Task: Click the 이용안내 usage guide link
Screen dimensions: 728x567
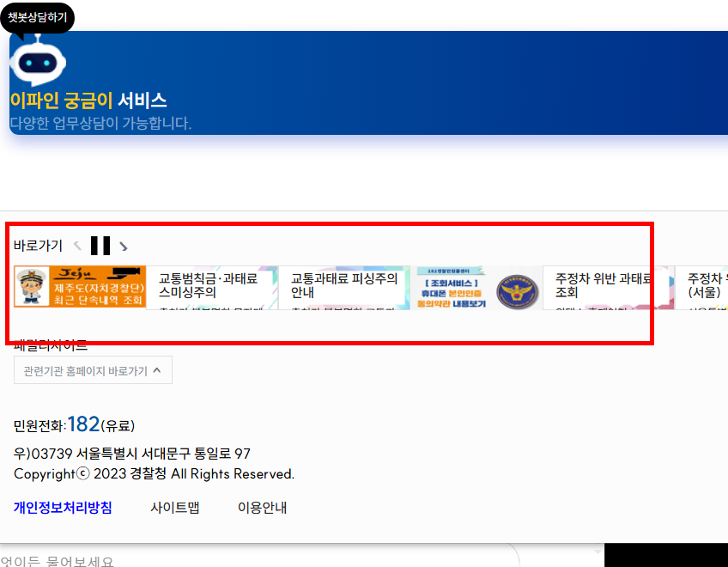Action: click(262, 508)
